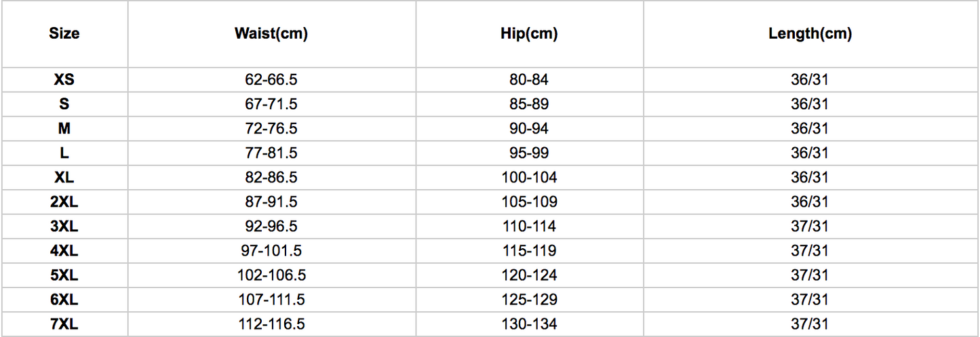Click the Size column header
This screenshot has height=337, width=980.
pos(64,34)
